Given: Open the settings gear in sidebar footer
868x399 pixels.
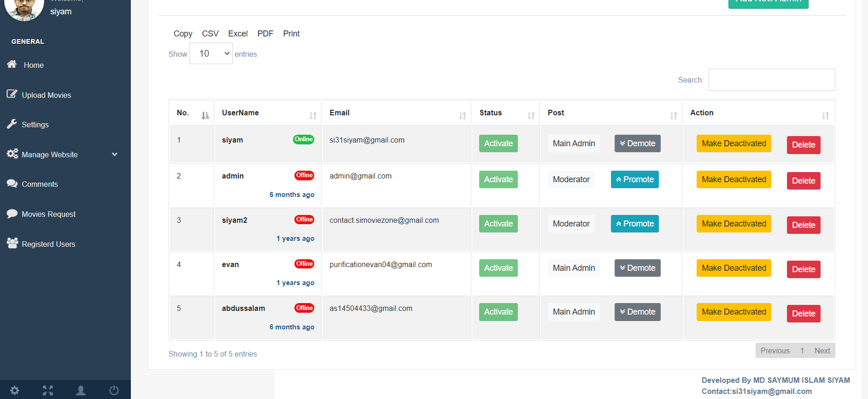Looking at the screenshot, I should (15, 391).
